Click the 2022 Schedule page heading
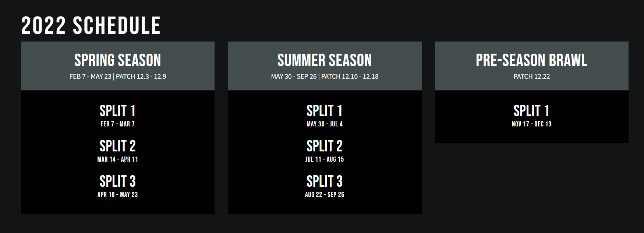 91,26
